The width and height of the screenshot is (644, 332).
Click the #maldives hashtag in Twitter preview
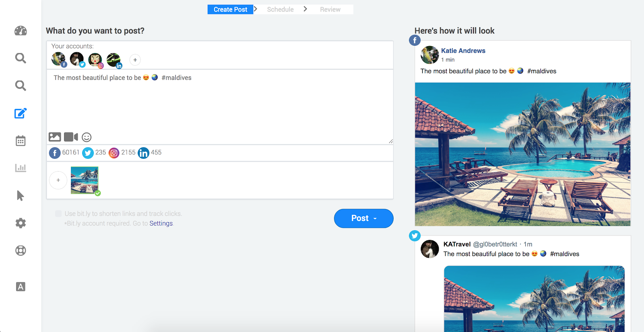click(565, 254)
